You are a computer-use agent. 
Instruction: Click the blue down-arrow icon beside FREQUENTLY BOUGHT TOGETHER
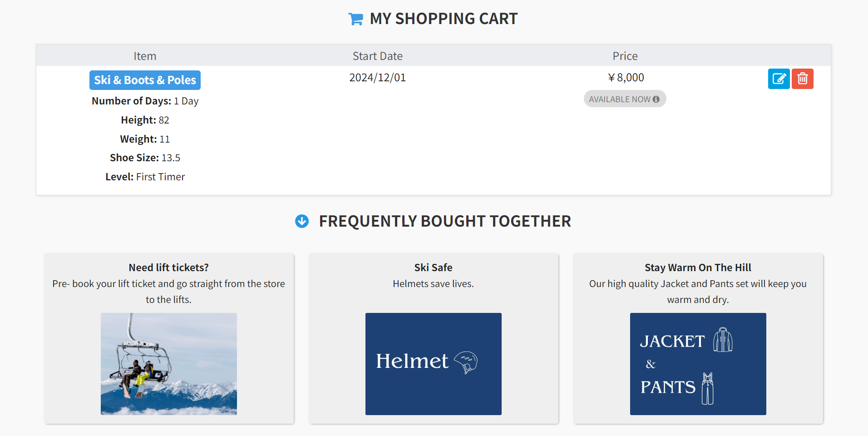[301, 221]
